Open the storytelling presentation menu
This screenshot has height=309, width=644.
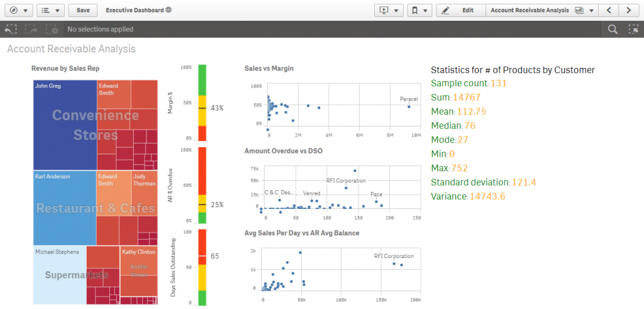389,10
